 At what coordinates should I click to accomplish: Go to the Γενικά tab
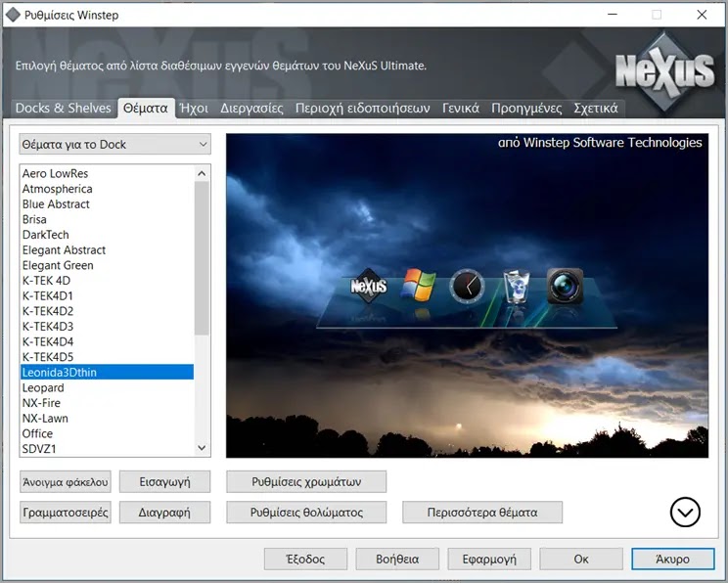[x=461, y=109]
